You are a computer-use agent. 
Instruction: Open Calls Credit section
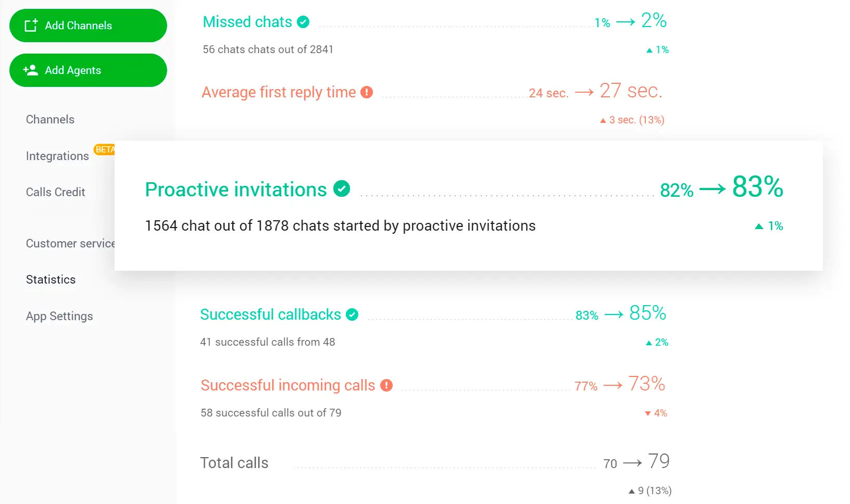click(x=55, y=192)
